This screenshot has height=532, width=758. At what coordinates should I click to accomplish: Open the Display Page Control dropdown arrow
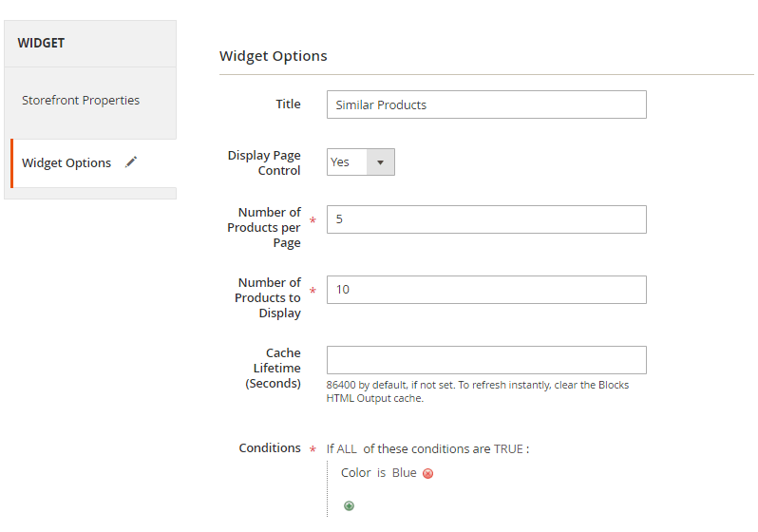click(381, 162)
